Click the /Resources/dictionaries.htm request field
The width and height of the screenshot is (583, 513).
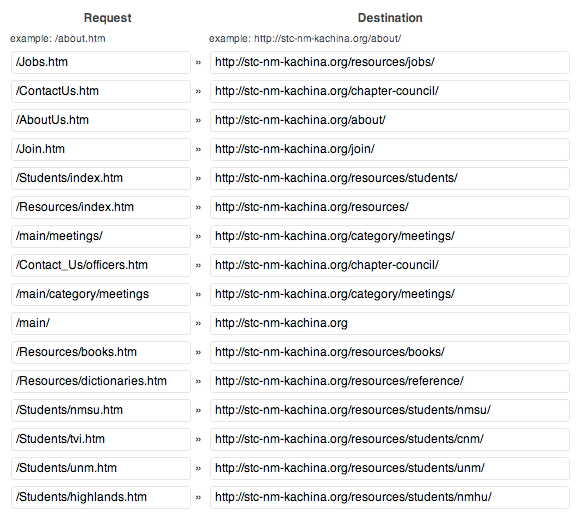click(101, 381)
